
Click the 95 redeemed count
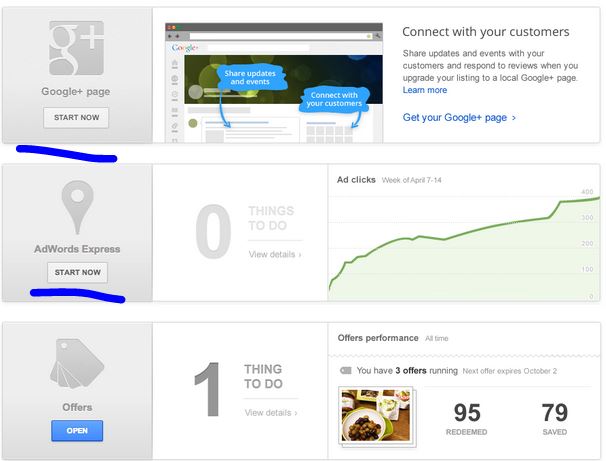coord(467,413)
